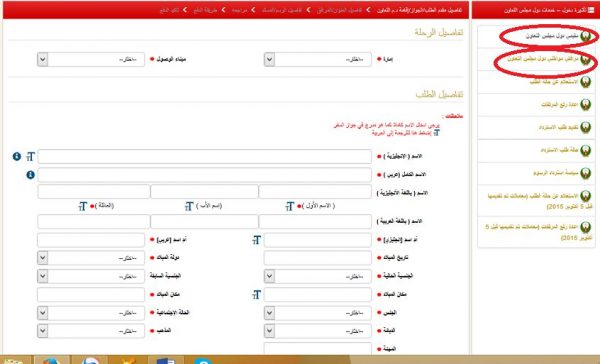The height and width of the screenshot is (364, 600).
Task: Open the gender dropdown
Action: click(x=318, y=313)
